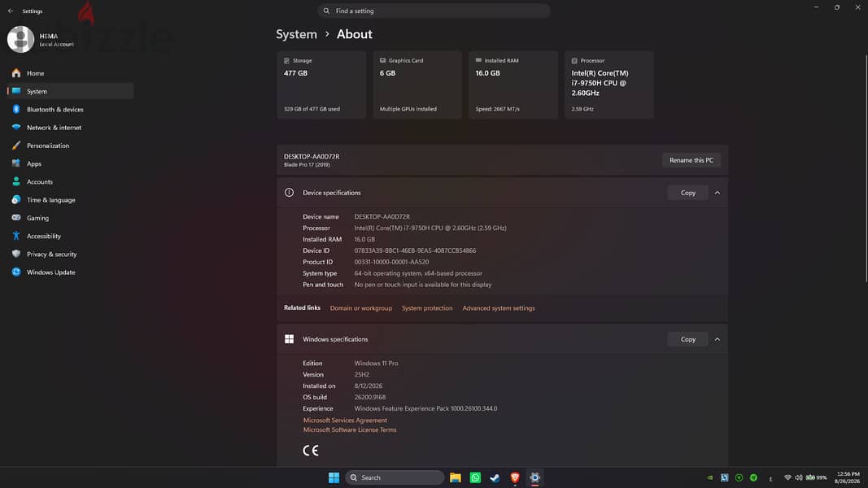The height and width of the screenshot is (488, 868).
Task: Open Advanced system settings link
Action: click(x=498, y=308)
